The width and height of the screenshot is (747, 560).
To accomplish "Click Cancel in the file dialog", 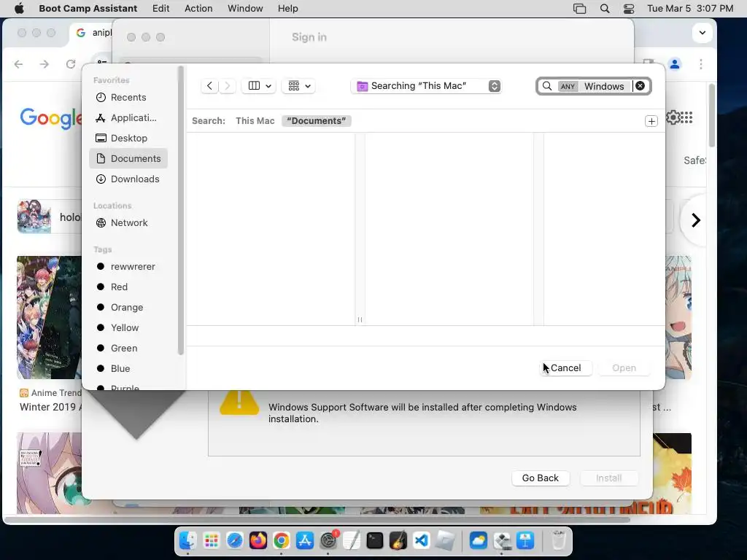I will 566,368.
